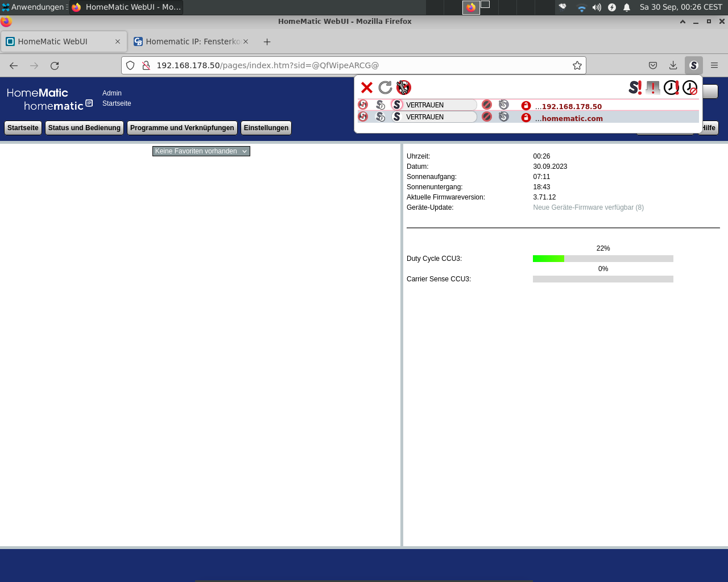Open power manager icon
Screen dimensions: 728x582
[612, 7]
